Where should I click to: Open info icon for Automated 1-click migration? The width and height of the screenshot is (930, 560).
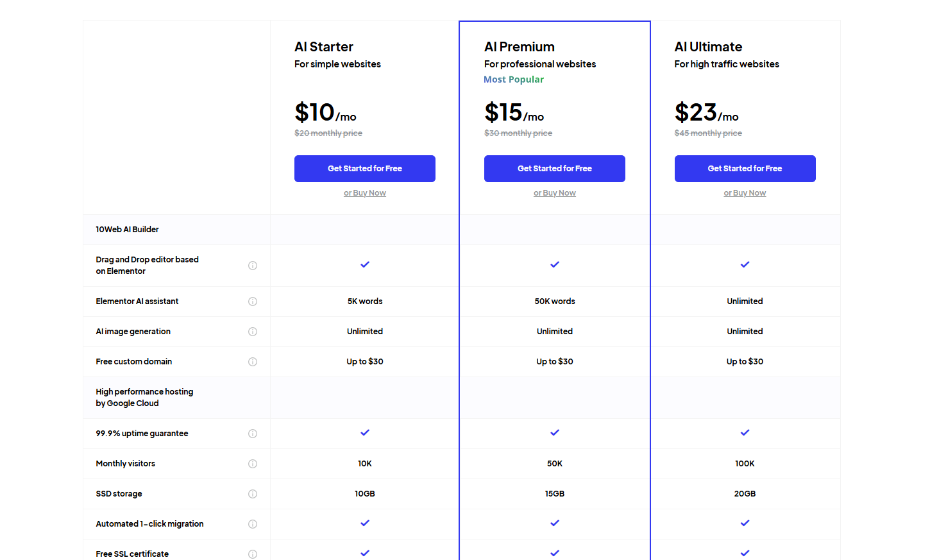click(x=253, y=524)
